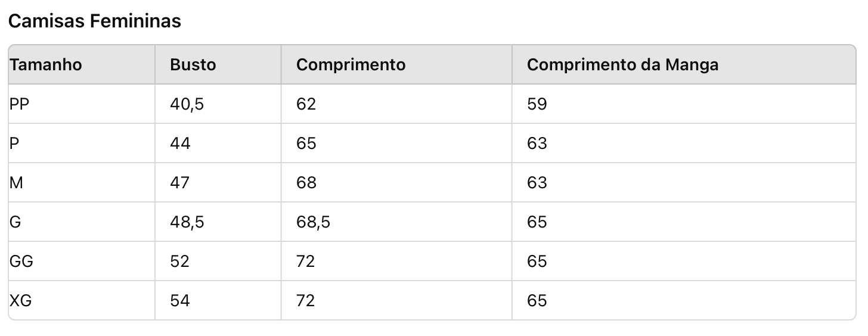
Task: Click bust value 47 in M row
Action: [x=179, y=183]
